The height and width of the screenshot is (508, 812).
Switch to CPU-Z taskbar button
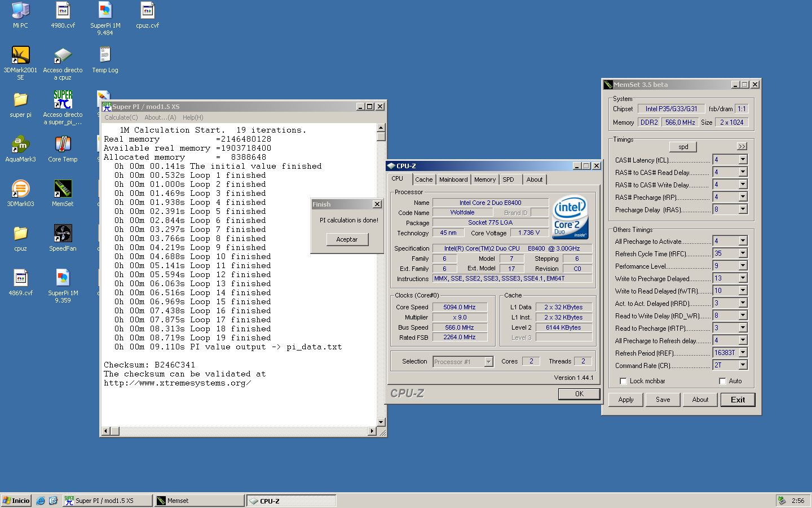pos(292,501)
